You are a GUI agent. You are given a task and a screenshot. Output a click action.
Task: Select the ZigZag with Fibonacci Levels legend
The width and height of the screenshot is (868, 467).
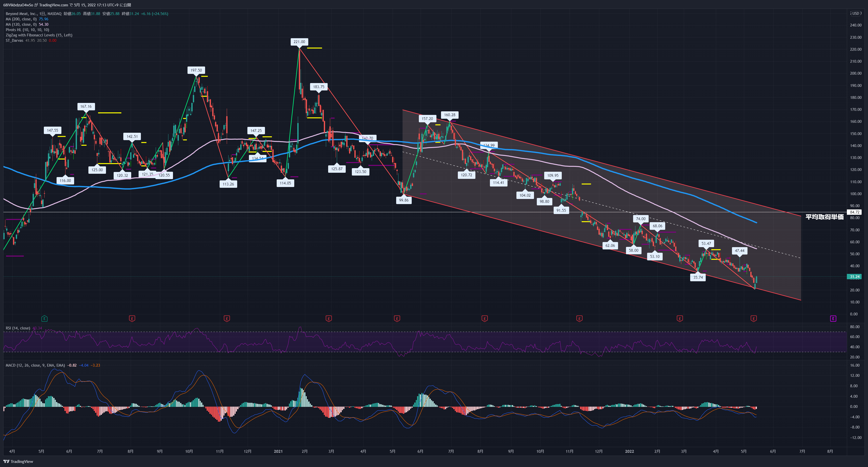(x=39, y=35)
